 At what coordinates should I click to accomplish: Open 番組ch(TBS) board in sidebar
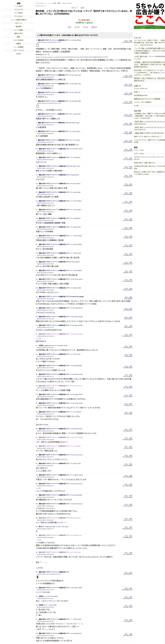[x=18, y=33]
